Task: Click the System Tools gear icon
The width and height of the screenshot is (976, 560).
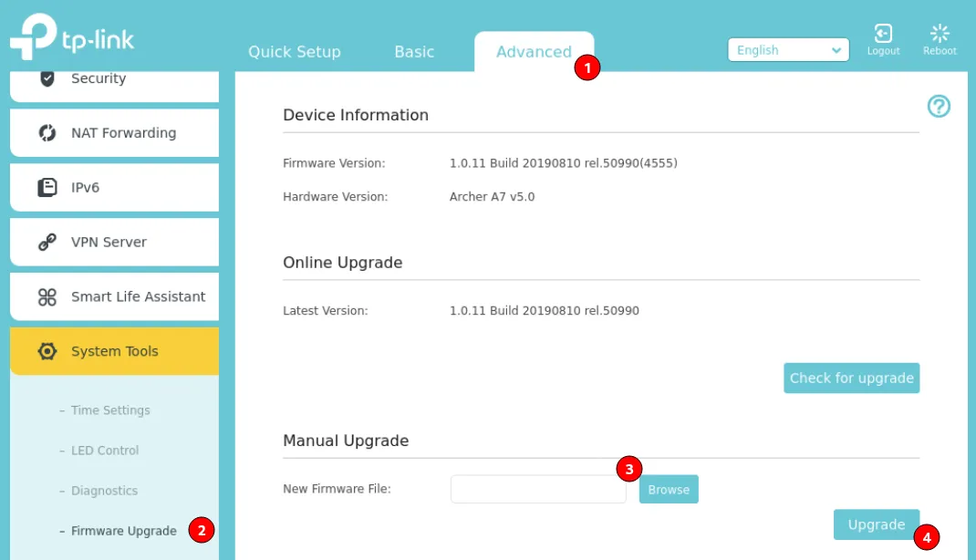Action: click(47, 352)
